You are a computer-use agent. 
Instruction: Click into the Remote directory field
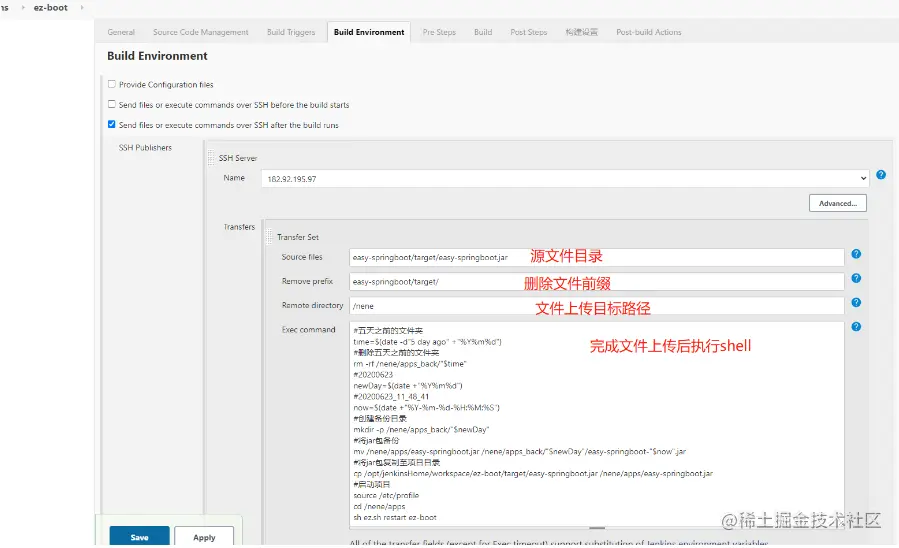point(596,306)
